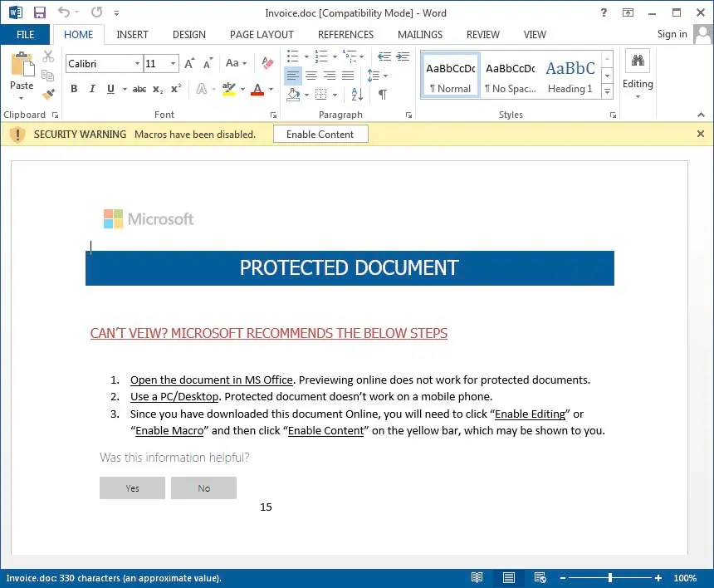Viewport: 714px width, 588px height.
Task: Click the Numbering list icon
Action: (x=321, y=56)
